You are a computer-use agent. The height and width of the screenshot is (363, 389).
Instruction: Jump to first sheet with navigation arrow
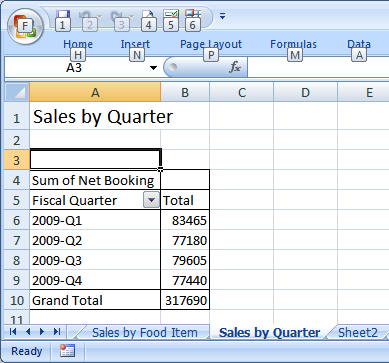pos(13,332)
